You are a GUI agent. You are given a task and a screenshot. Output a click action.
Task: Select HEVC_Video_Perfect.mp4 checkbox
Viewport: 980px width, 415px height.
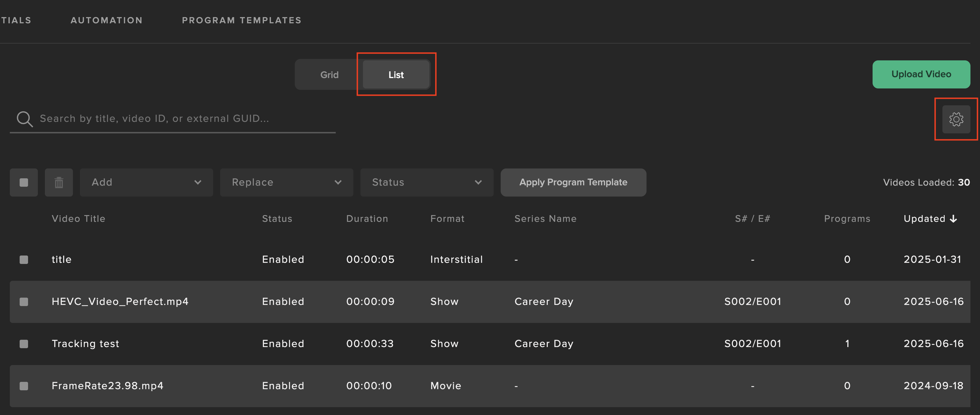(x=24, y=302)
